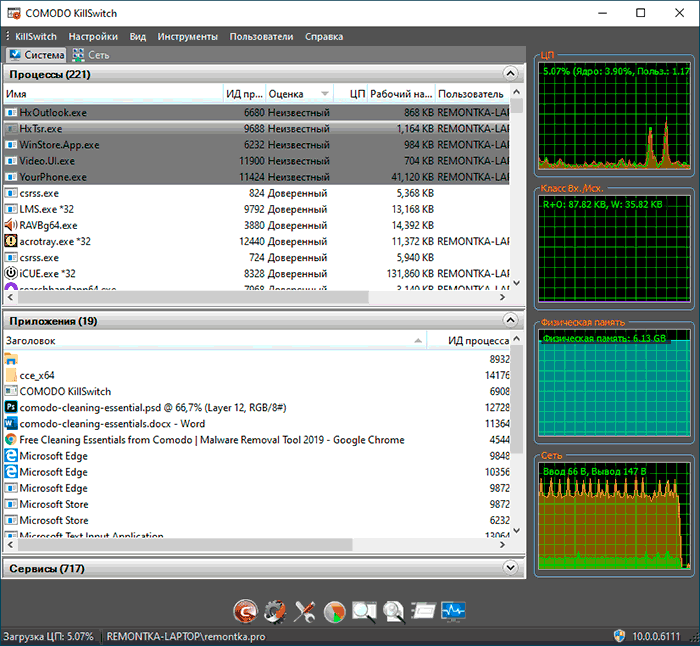Click the network computers icon beside Сеть
700x646 pixels.
pos(78,54)
